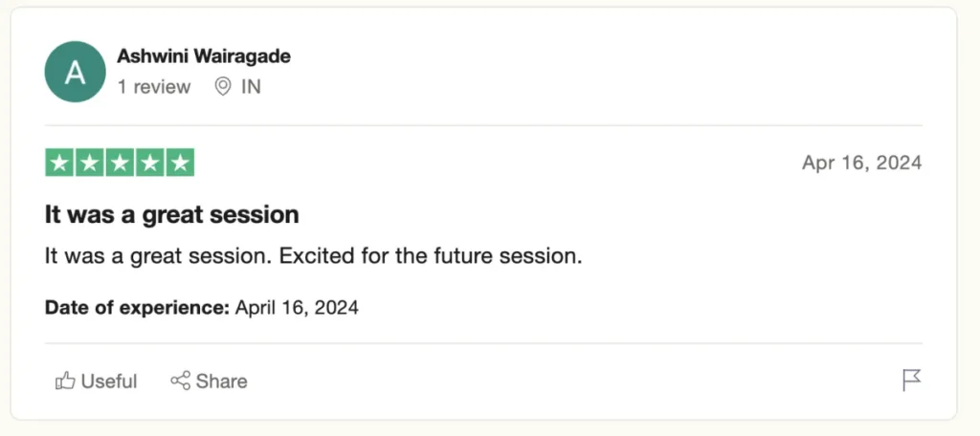Click the third green rating star
Screen dimensions: 980x436
120,163
